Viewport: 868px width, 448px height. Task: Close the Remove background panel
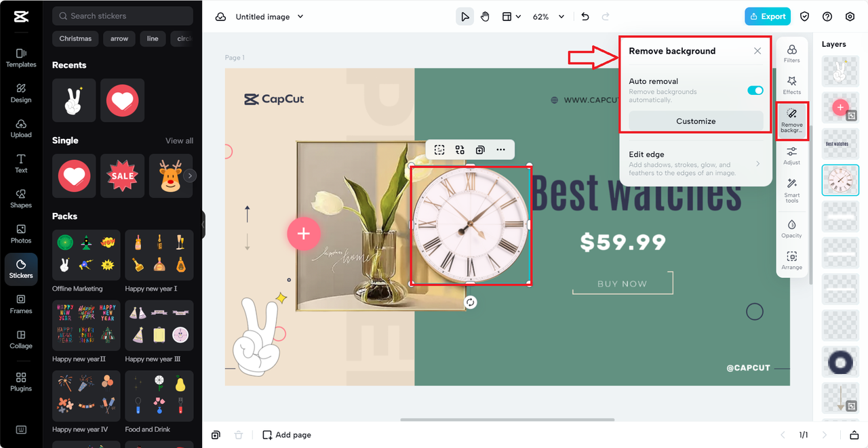point(757,51)
